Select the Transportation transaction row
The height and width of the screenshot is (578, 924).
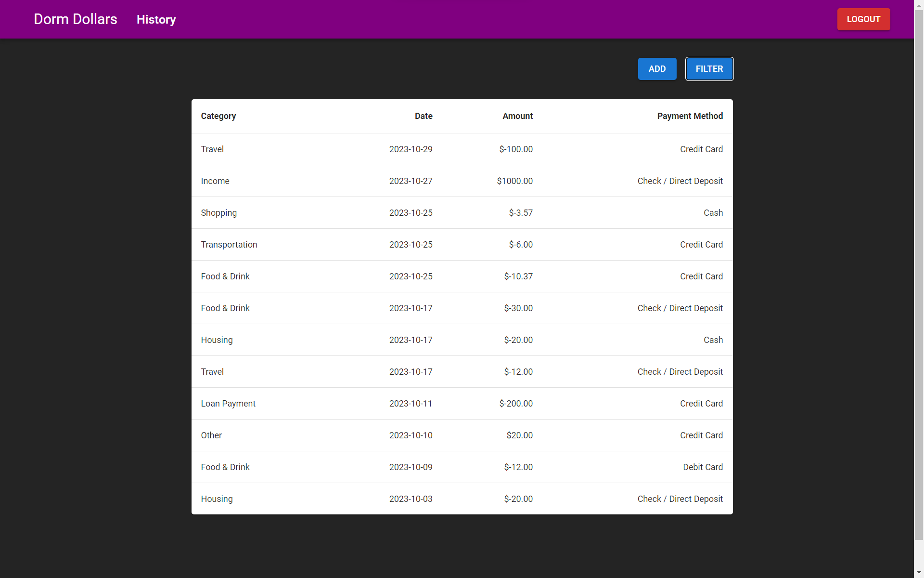[x=462, y=245]
